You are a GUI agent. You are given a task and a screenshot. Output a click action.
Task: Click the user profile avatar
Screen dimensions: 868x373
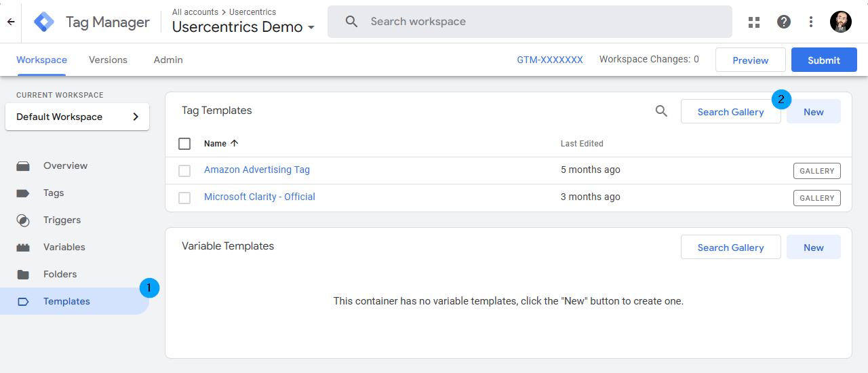click(x=841, y=22)
